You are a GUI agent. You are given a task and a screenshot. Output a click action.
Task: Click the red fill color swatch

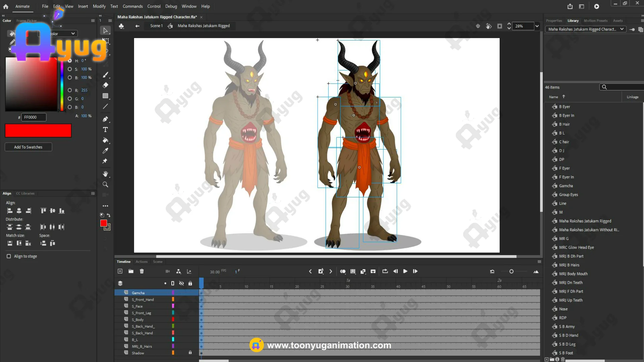(x=103, y=223)
